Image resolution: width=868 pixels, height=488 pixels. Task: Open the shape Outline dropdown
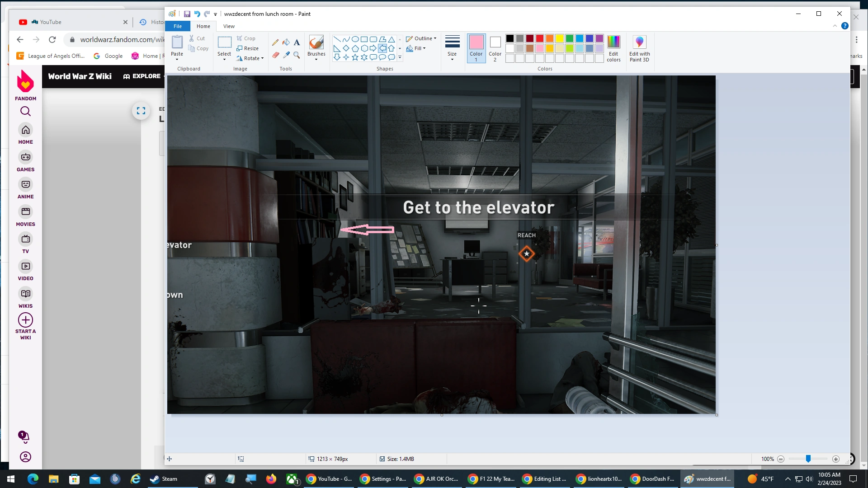[x=421, y=38]
